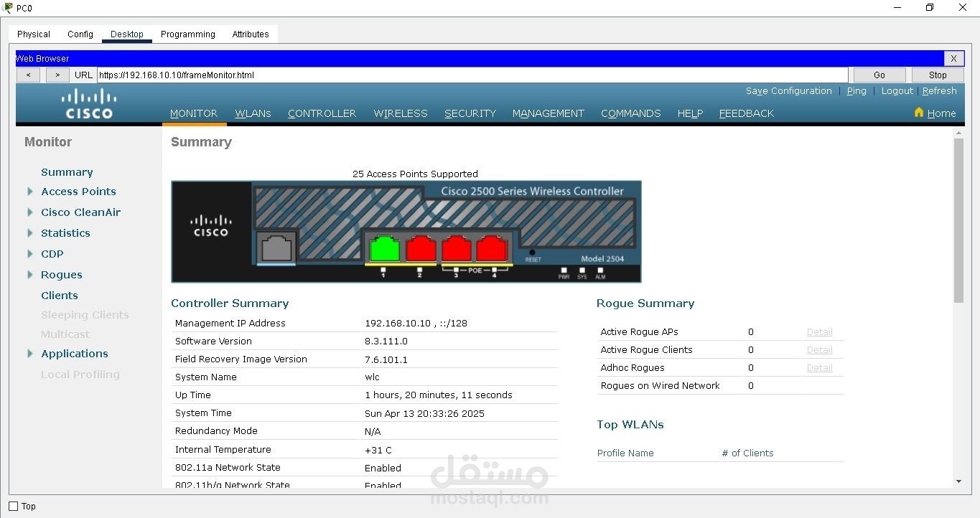Open CDP in sidebar
The width and height of the screenshot is (980, 518).
tap(52, 254)
